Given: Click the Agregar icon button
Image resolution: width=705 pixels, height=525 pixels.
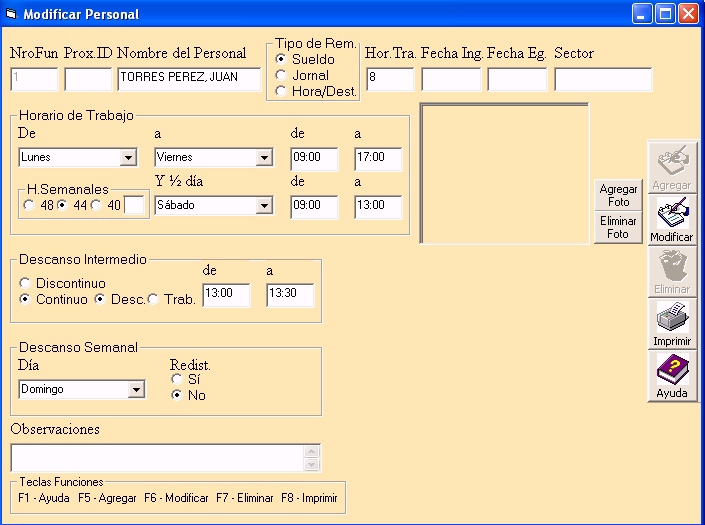Looking at the screenshot, I should [x=671, y=166].
